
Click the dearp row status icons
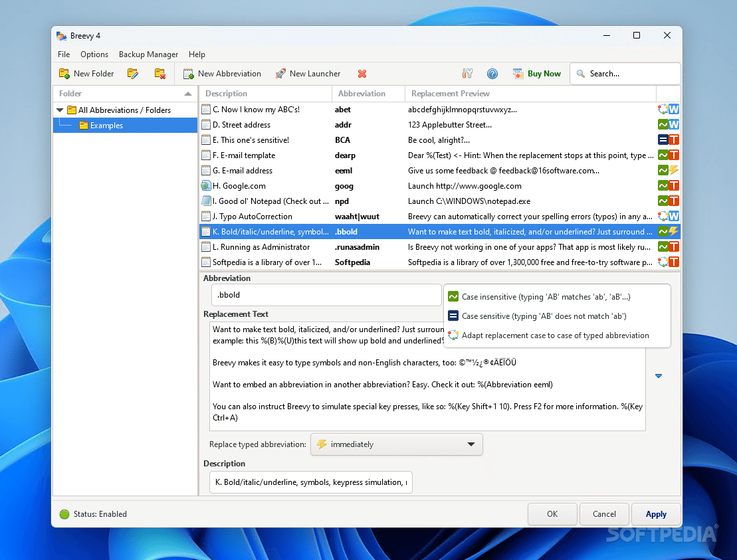(x=669, y=155)
